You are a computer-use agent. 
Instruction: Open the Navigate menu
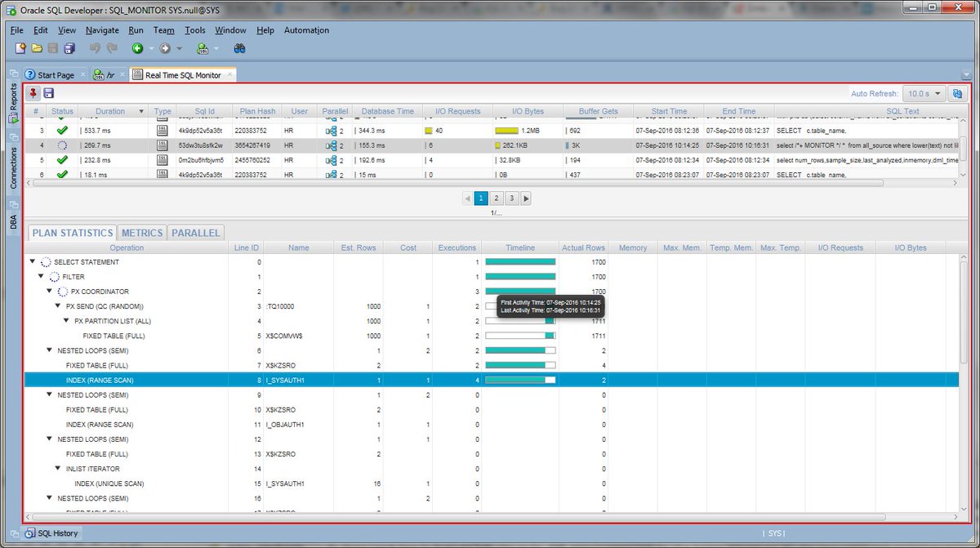102,30
